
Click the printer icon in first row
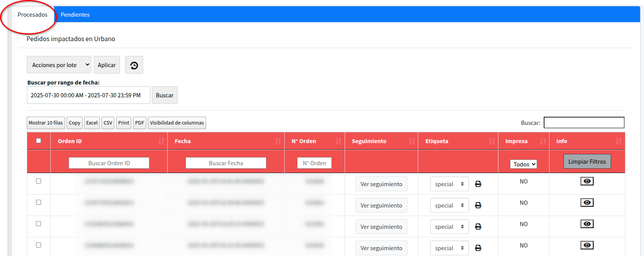click(x=478, y=184)
